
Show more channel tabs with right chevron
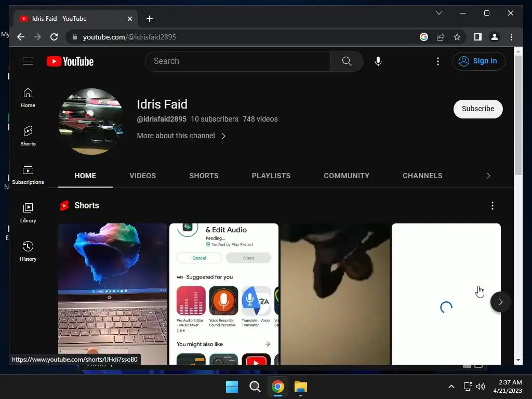(x=488, y=176)
